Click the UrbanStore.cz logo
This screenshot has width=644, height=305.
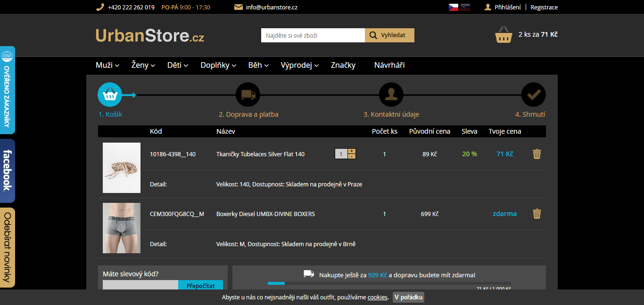150,35
